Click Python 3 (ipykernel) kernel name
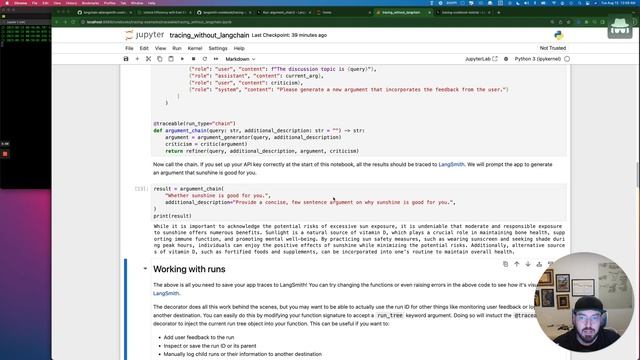Image resolution: width=640 pixels, height=360 pixels. click(538, 59)
